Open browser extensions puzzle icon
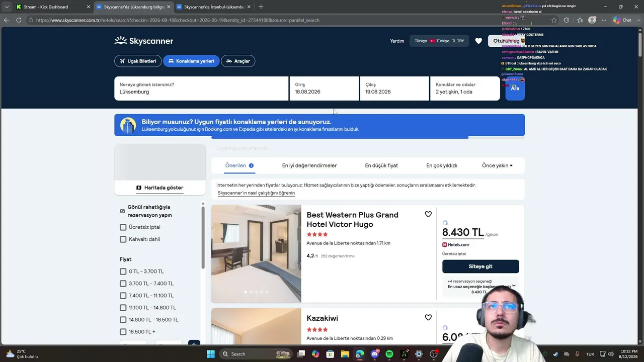This screenshot has height=362, width=644. point(567,20)
